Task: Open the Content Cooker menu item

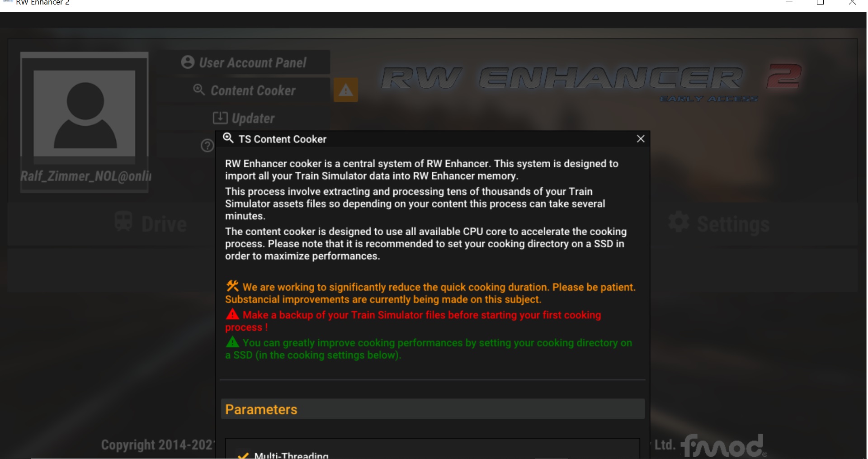Action: click(x=244, y=90)
